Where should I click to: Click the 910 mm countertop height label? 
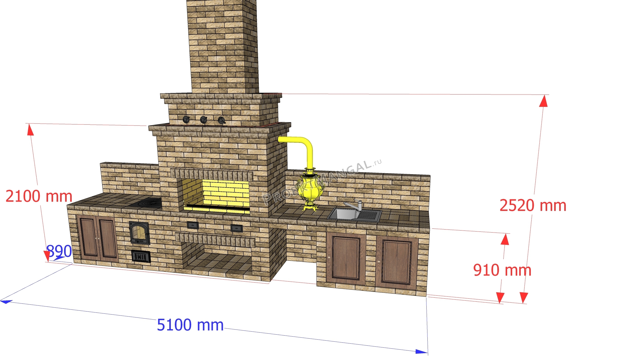point(502,270)
